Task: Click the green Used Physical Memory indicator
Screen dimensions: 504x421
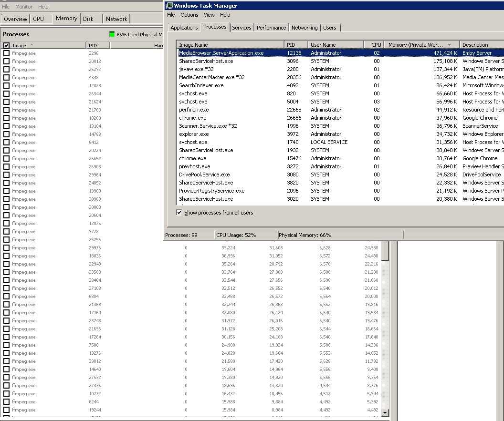Action: pos(112,34)
